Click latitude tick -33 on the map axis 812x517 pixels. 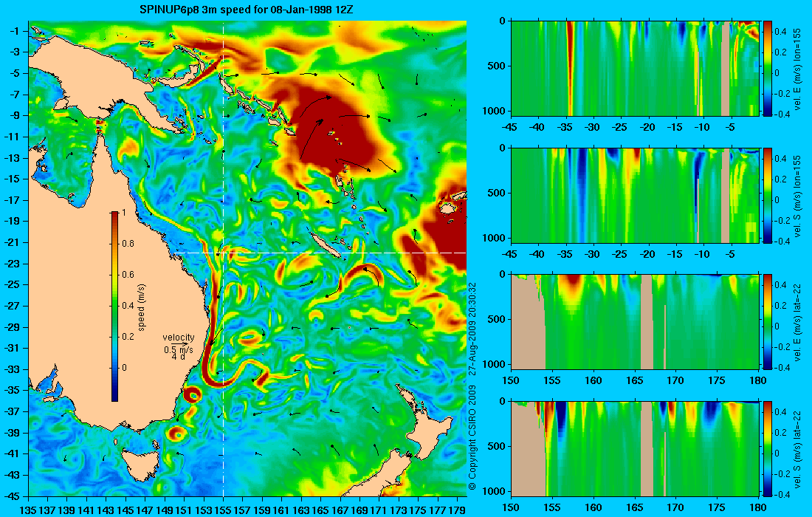pos(12,369)
